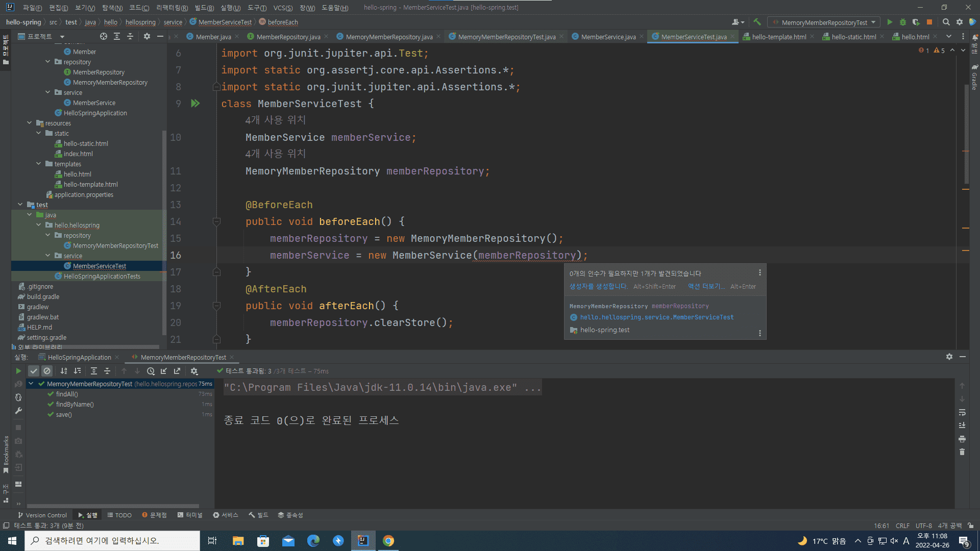This screenshot has width=980, height=551.
Task: Toggle soft-wrap in the console output
Action: (x=962, y=412)
